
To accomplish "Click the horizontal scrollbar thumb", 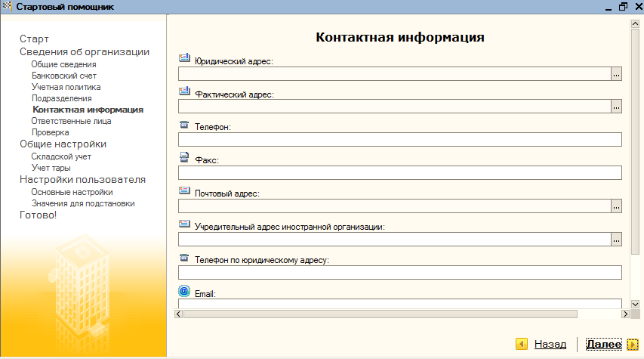I will (x=381, y=314).
